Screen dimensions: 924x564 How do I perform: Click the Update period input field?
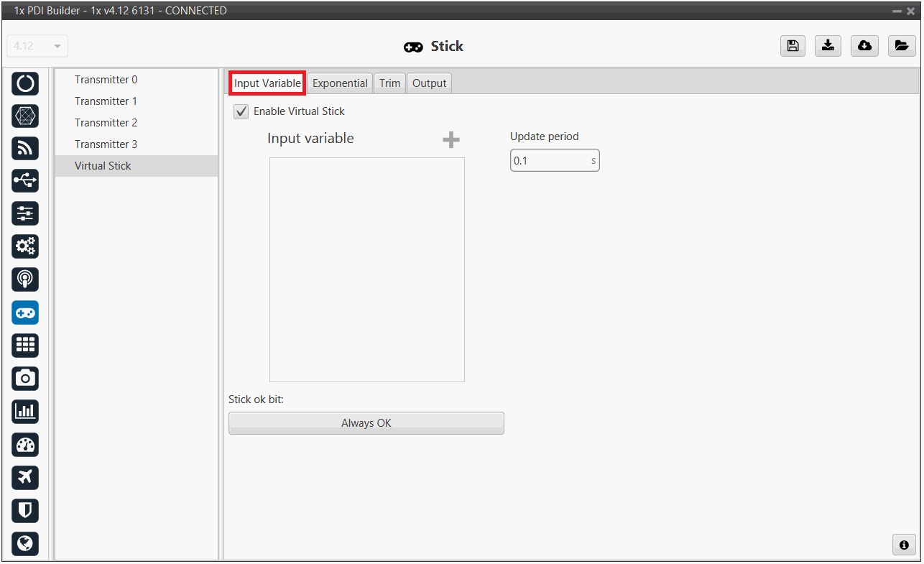550,161
